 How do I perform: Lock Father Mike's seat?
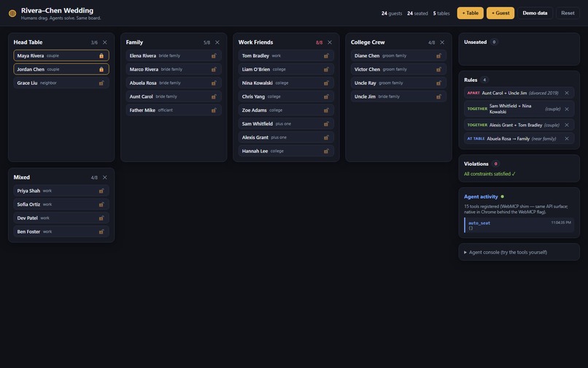click(x=214, y=110)
